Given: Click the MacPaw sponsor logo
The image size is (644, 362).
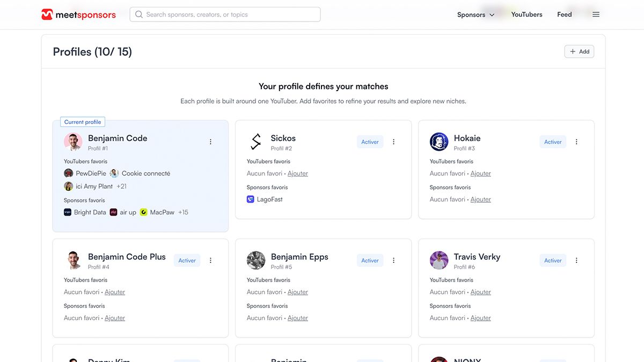Looking at the screenshot, I should pyautogui.click(x=144, y=212).
